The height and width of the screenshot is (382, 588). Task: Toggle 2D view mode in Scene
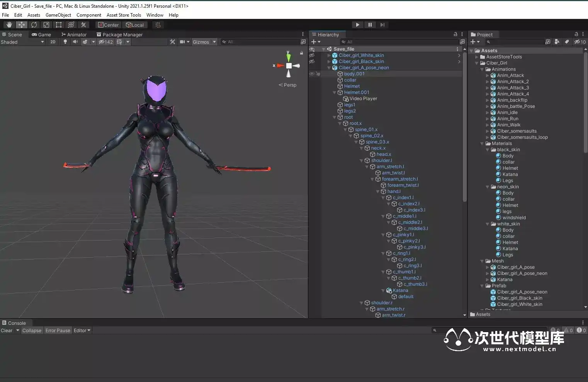click(53, 42)
